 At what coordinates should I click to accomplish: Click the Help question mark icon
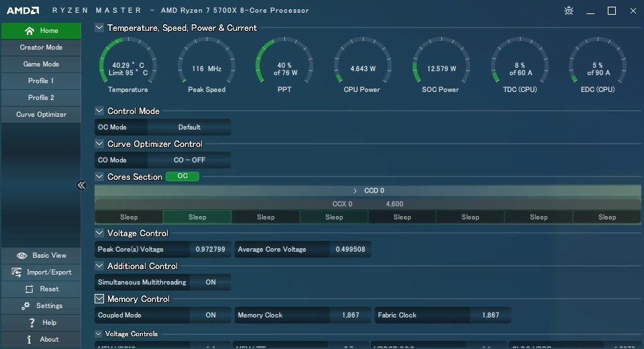tap(32, 323)
